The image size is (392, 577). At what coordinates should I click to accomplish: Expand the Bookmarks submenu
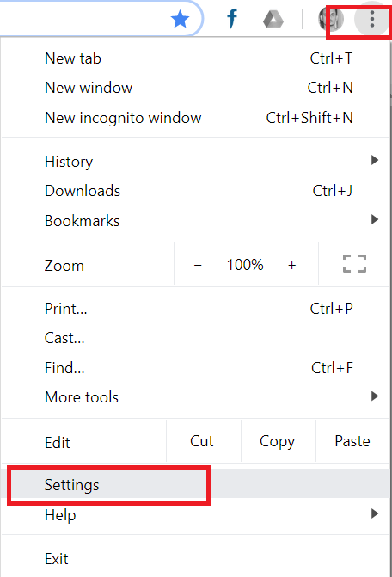[x=195, y=221]
